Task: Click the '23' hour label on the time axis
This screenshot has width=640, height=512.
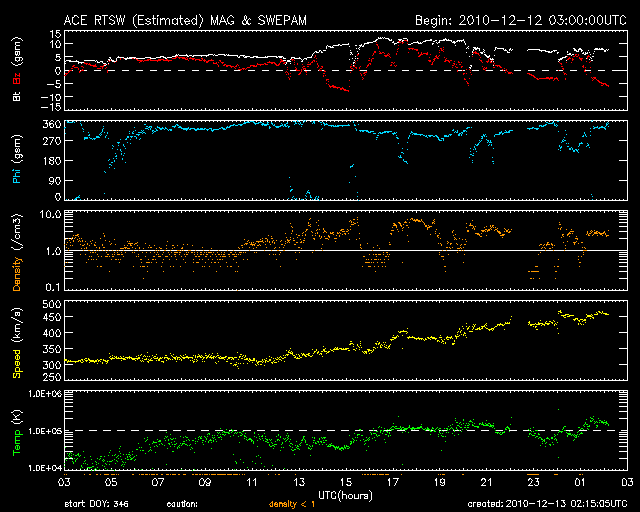Action: point(533,482)
